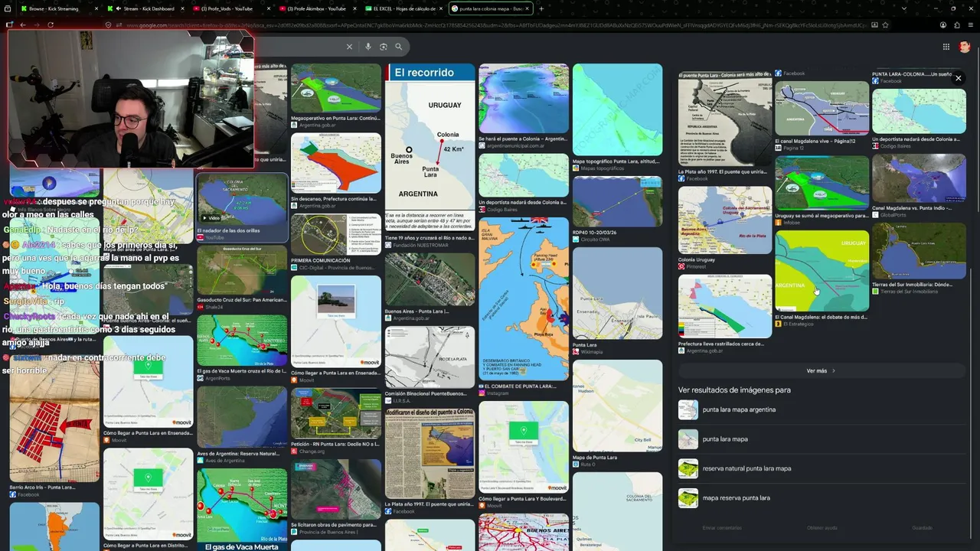Close the 'punta lara colonia mapa' tab
Viewport: 980px width, 551px height.
[x=527, y=8]
